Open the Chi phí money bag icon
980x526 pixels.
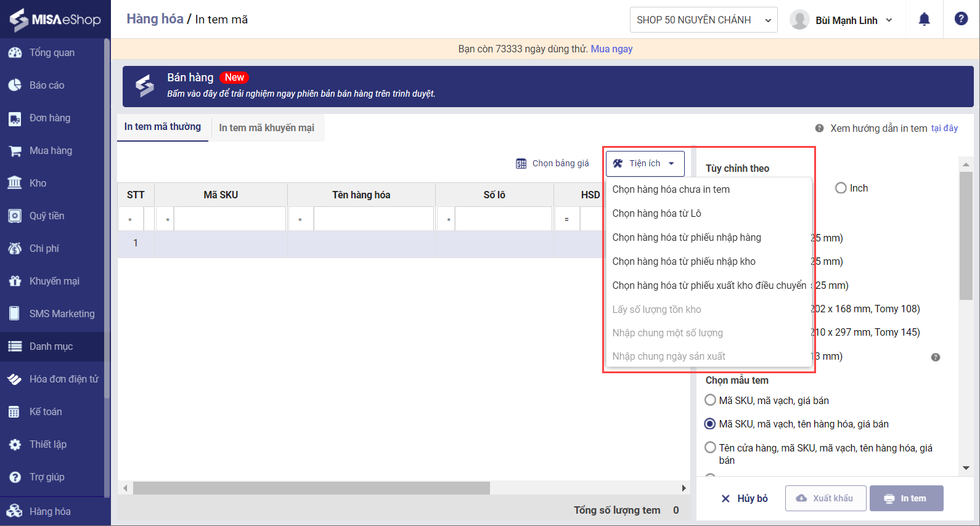[x=15, y=249]
